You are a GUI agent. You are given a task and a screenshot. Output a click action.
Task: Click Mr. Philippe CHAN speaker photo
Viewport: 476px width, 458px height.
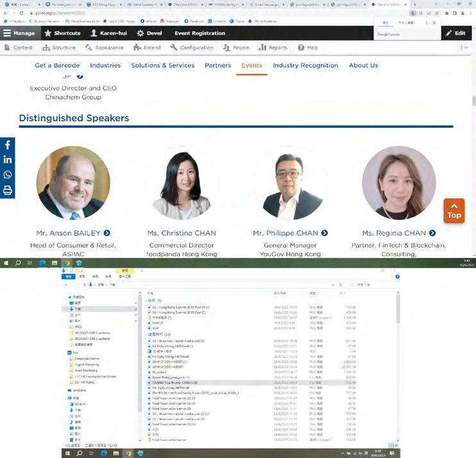click(291, 183)
